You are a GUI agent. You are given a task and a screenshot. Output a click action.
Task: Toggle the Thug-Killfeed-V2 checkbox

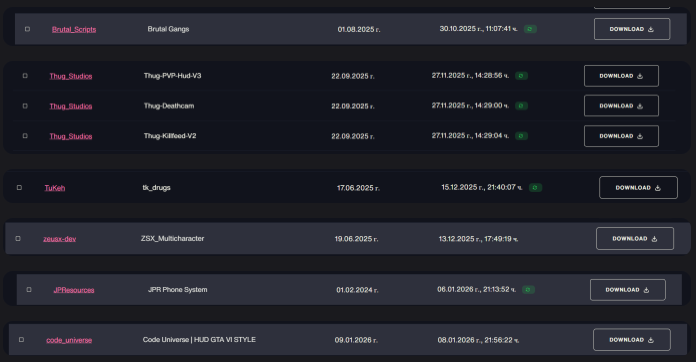[x=25, y=136]
